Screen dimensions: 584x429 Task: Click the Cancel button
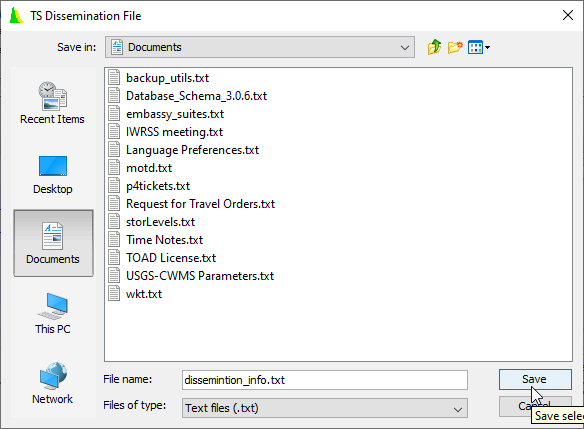[x=535, y=406]
